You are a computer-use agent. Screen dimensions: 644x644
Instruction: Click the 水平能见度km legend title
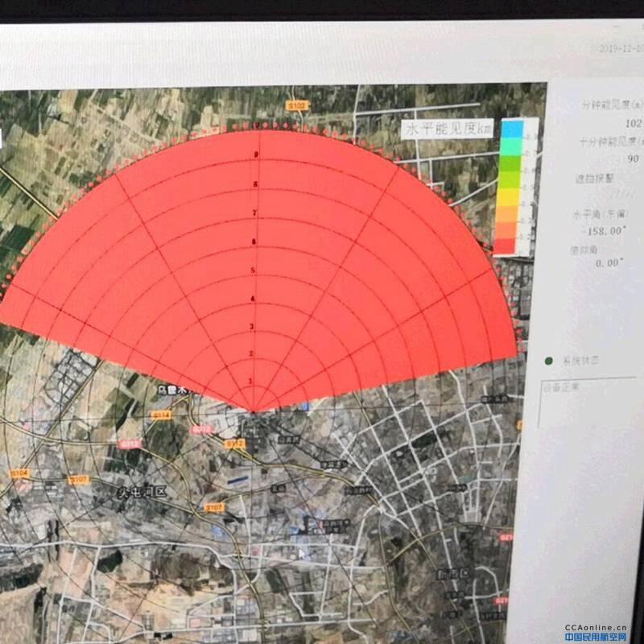[448, 129]
